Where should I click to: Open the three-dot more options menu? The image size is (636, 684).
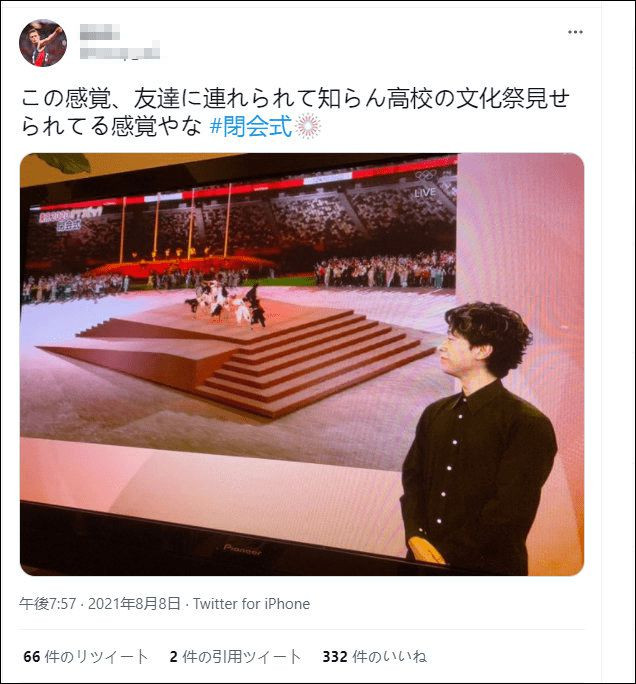575,32
